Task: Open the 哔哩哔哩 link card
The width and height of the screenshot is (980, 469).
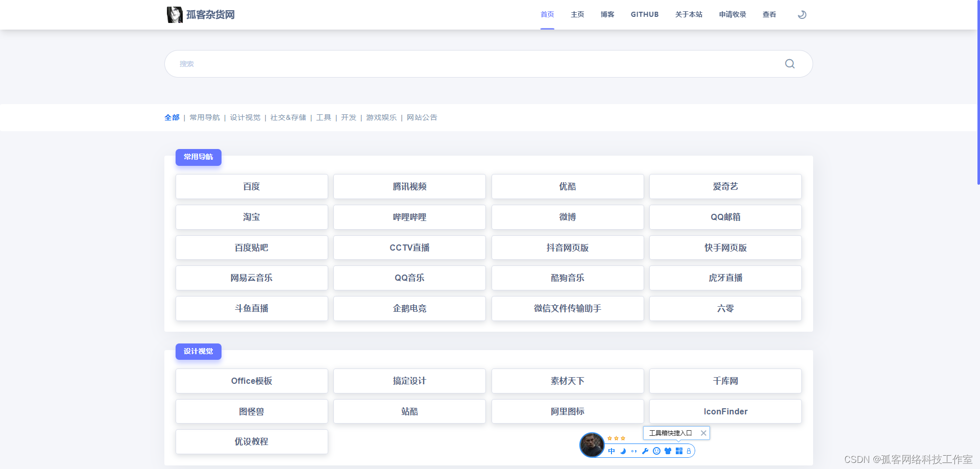Action: 409,217
